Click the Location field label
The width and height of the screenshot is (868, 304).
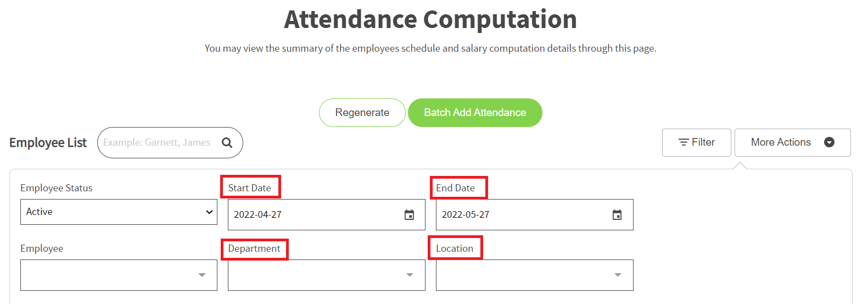(x=455, y=248)
